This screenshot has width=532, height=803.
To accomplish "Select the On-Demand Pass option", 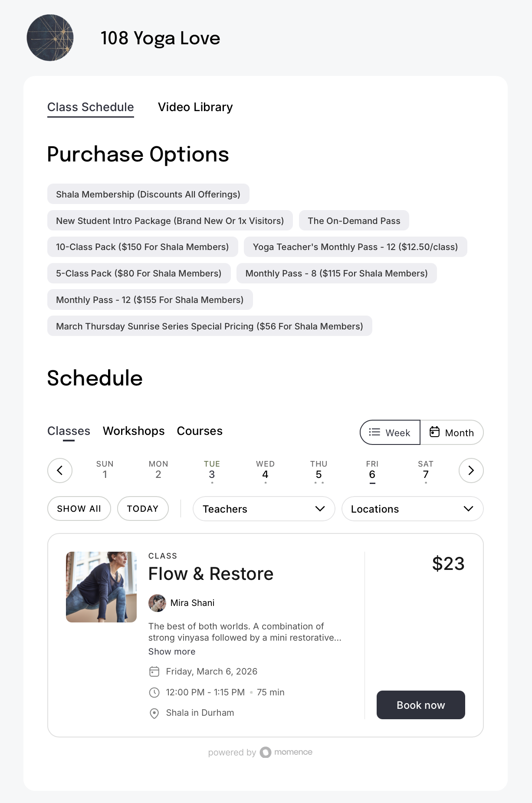I will [354, 220].
